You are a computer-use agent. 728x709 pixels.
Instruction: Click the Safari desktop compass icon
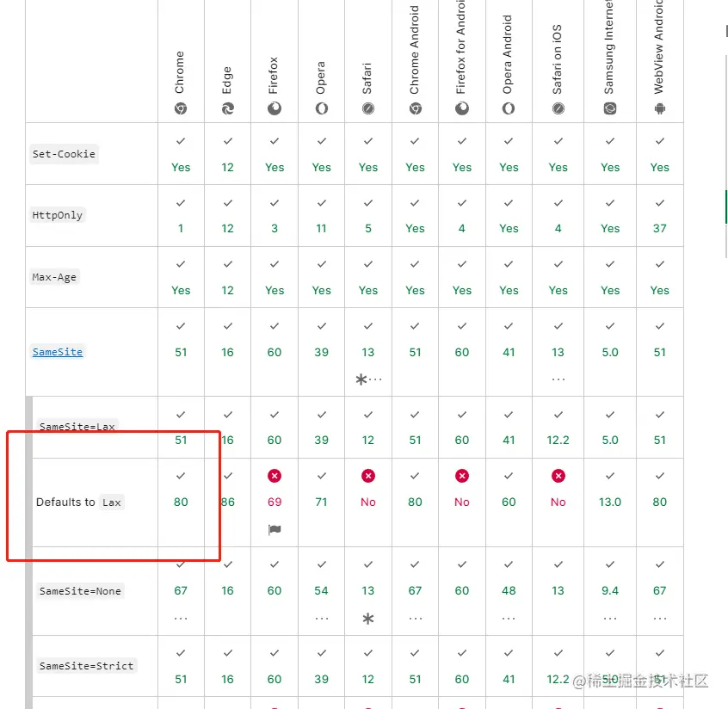tap(367, 109)
